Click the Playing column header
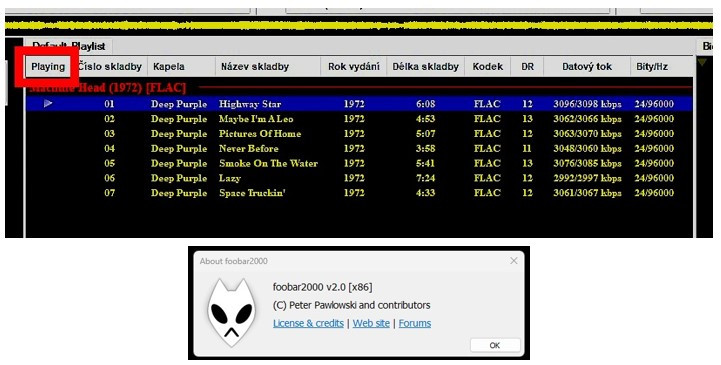Image resolution: width=721 pixels, height=365 pixels. pyautogui.click(x=48, y=67)
